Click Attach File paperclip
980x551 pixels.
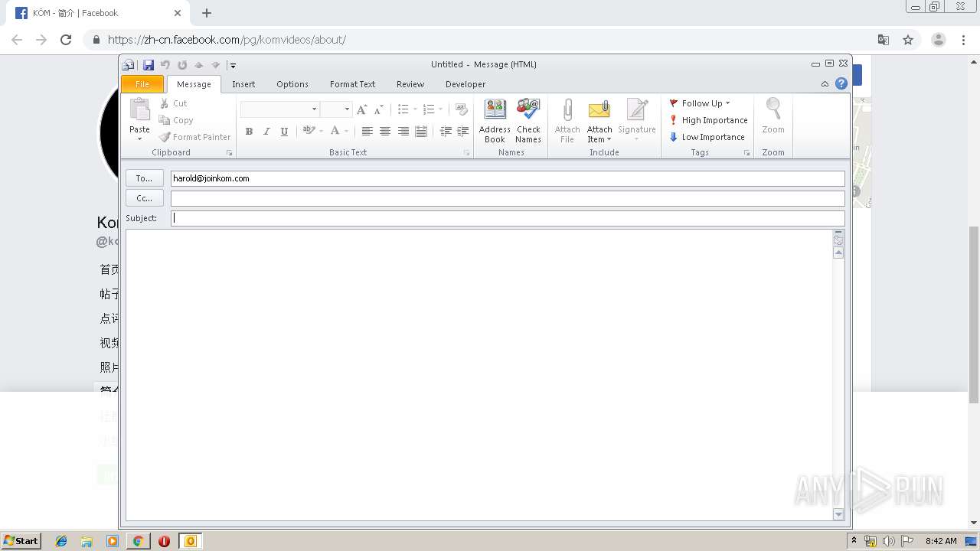tap(567, 121)
